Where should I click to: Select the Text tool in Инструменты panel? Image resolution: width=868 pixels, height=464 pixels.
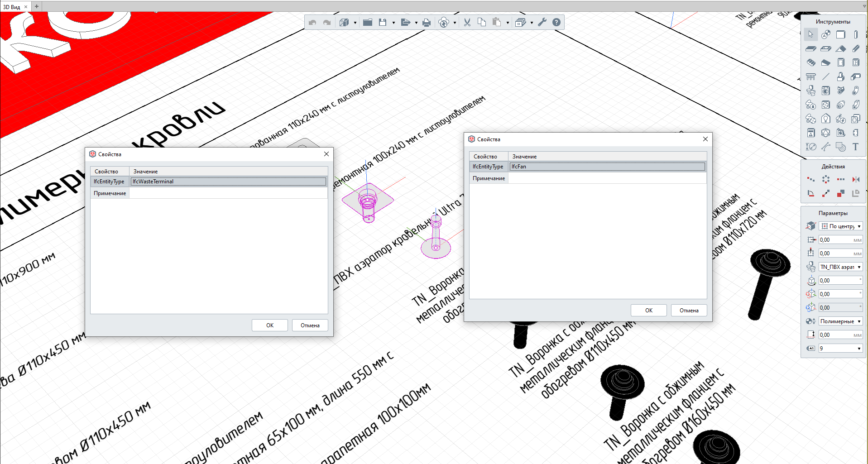pyautogui.click(x=855, y=147)
